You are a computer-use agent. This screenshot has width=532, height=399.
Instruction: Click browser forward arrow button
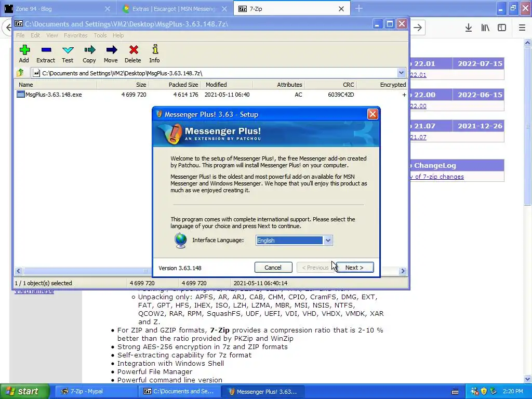(418, 28)
